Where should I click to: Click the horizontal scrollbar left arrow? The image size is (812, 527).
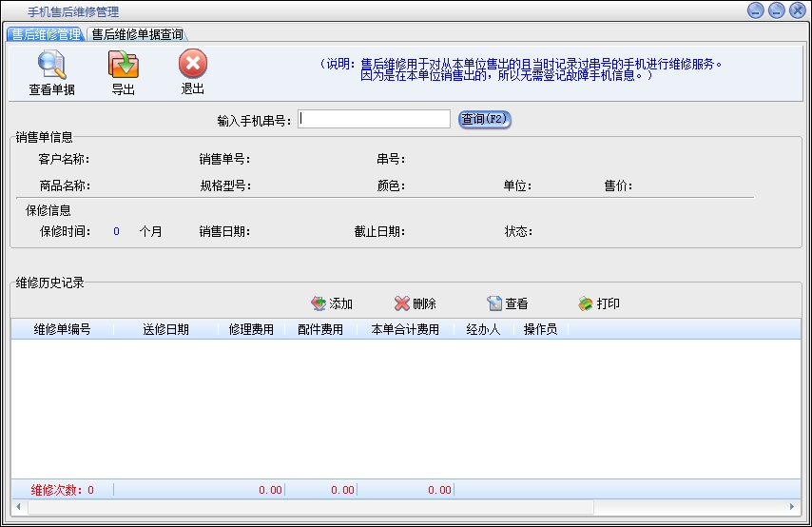pyautogui.click(x=19, y=506)
